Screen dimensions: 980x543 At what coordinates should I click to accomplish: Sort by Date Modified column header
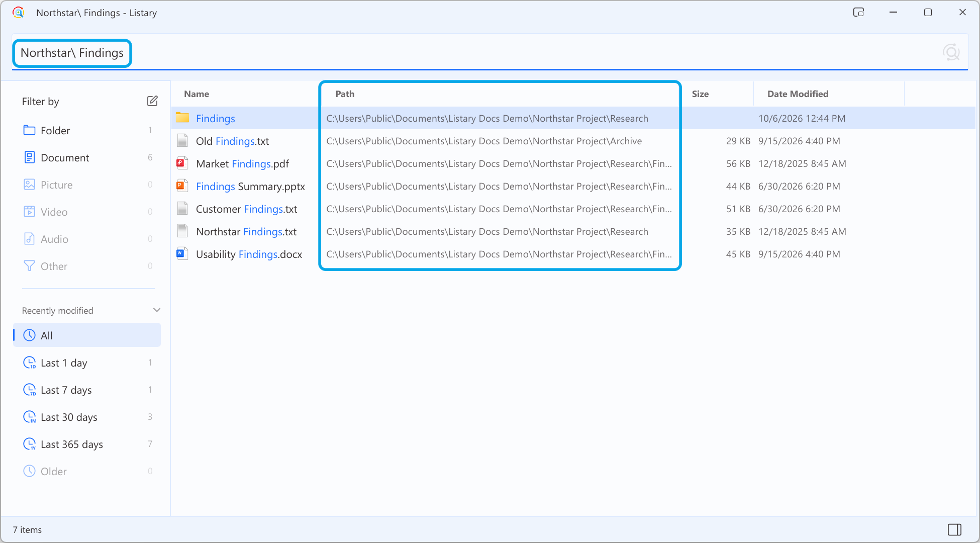[798, 94]
